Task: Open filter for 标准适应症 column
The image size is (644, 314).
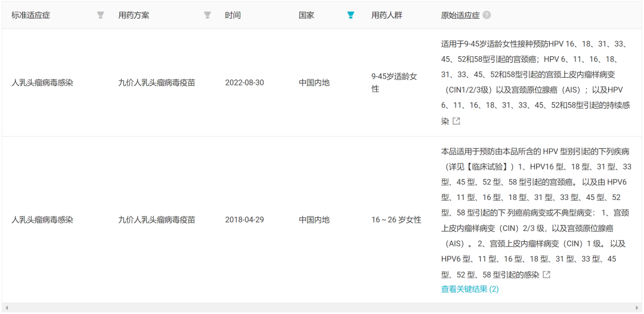Action: pos(100,15)
